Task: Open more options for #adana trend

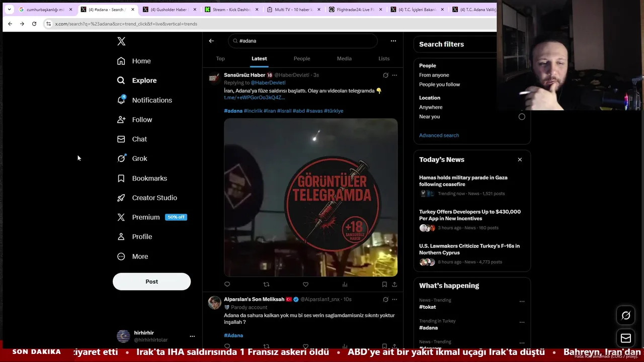Action: tap(522, 322)
